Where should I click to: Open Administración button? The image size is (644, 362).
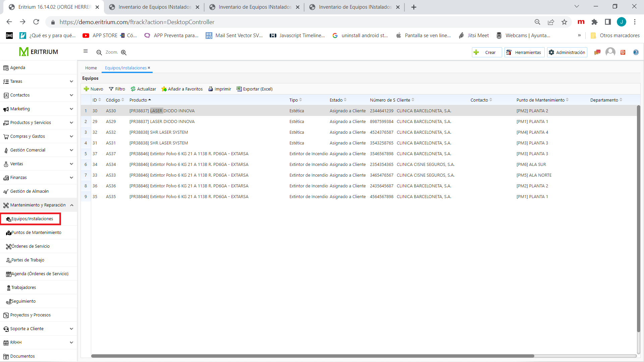[x=567, y=52]
